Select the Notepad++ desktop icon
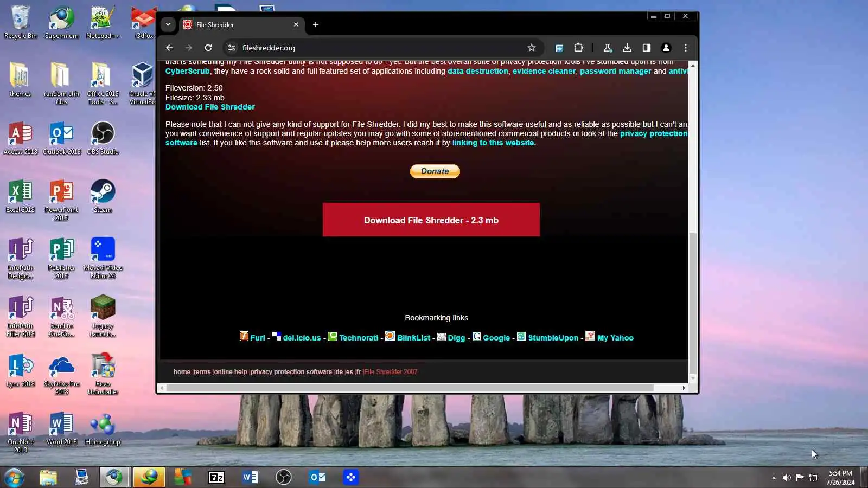Viewport: 868px width, 488px height. point(103,22)
